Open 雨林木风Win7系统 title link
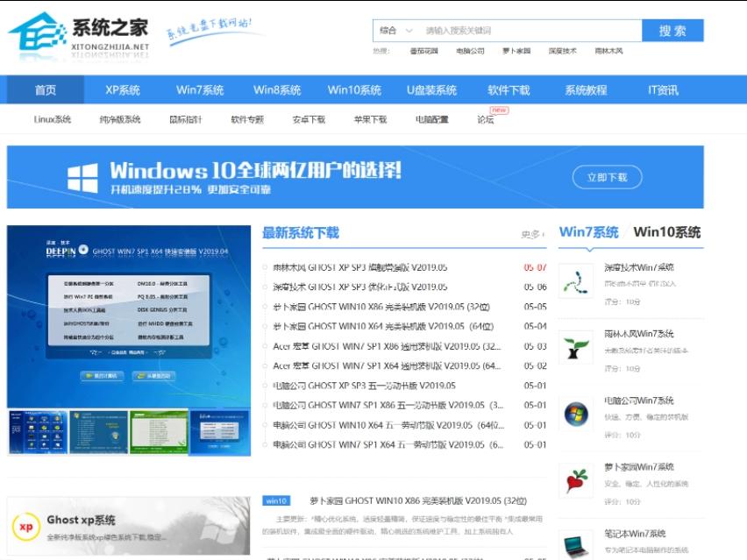 point(639,334)
